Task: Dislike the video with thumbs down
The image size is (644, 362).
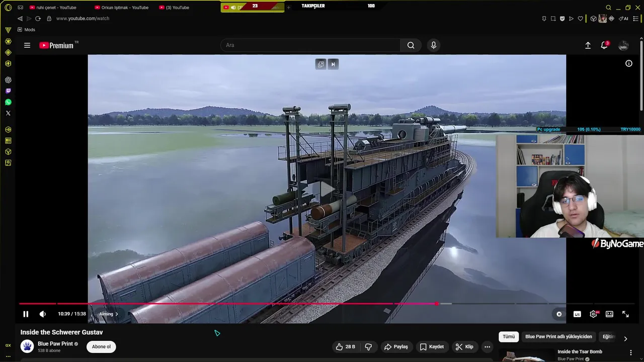Action: click(368, 346)
